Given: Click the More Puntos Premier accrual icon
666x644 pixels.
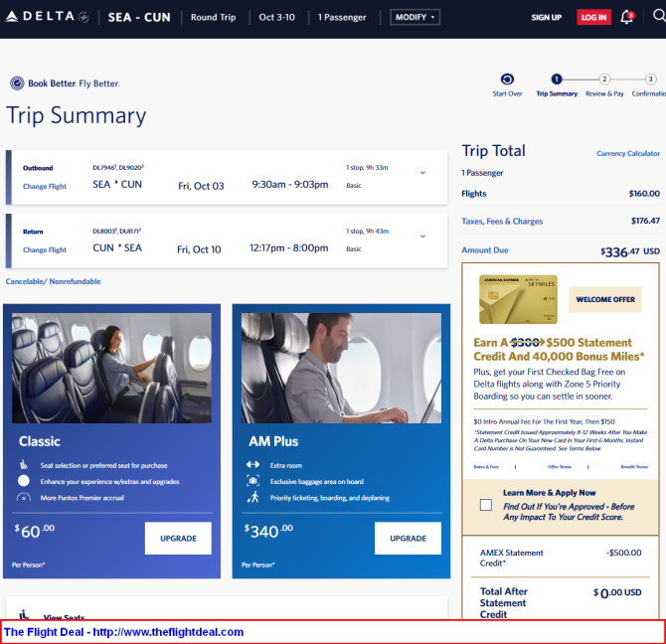Looking at the screenshot, I should (x=24, y=498).
